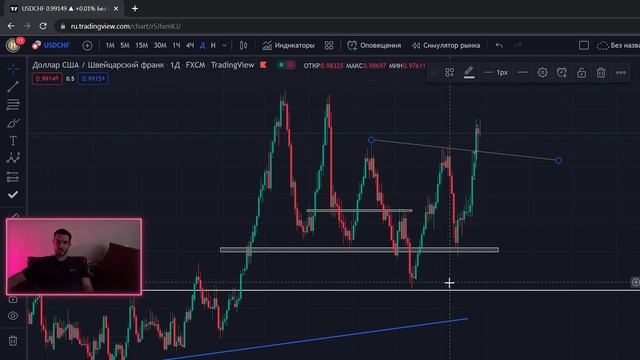Select the USDCHF browser tab
The height and width of the screenshot is (360, 640).
pos(64,9)
